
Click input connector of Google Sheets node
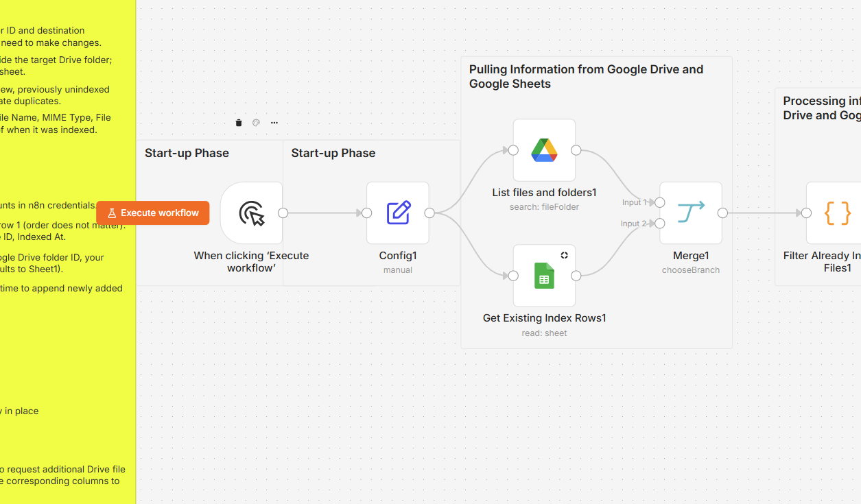coord(513,276)
